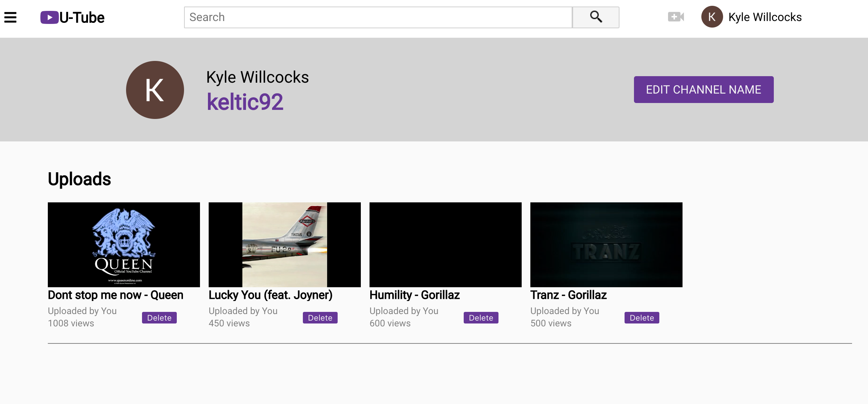Click the keltic92 channel name

(x=245, y=102)
